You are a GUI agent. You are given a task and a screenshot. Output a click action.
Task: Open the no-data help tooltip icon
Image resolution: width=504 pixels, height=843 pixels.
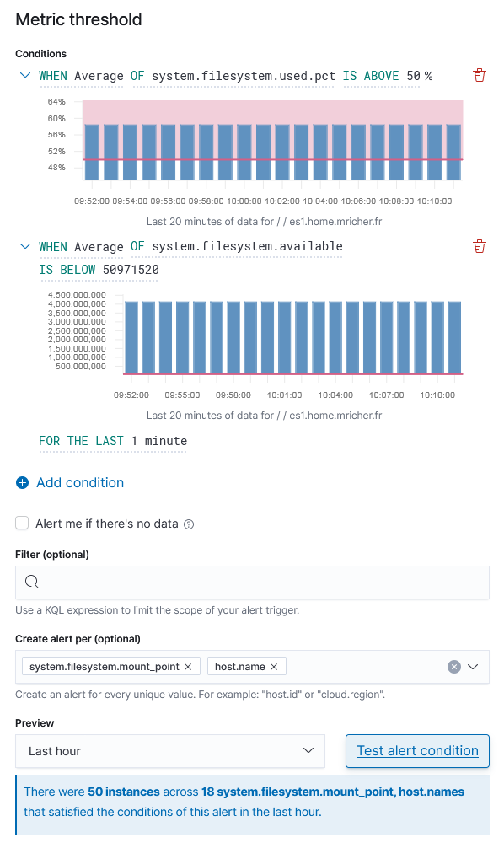click(x=189, y=523)
